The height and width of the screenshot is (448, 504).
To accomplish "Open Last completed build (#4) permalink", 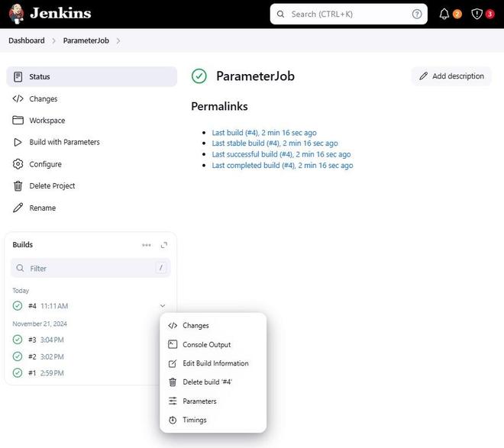I will pos(283,166).
